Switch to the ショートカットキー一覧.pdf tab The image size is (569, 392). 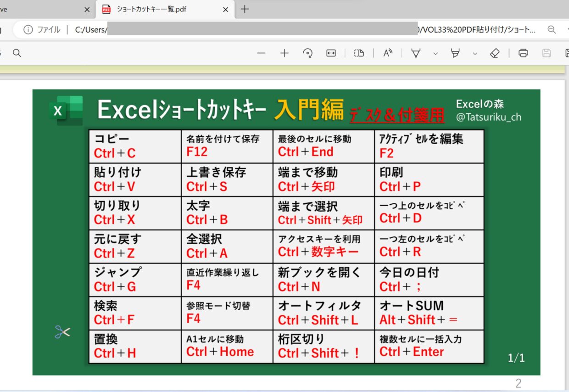pos(165,9)
